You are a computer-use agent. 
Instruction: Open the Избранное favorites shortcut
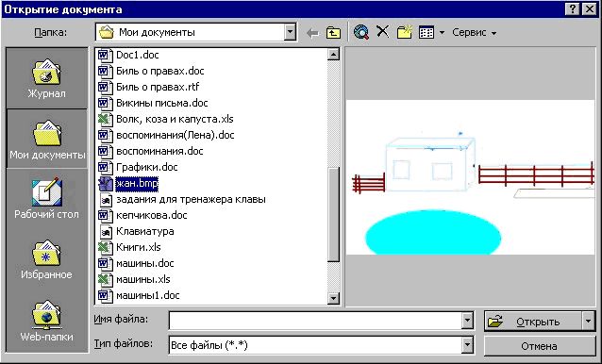tap(46, 259)
